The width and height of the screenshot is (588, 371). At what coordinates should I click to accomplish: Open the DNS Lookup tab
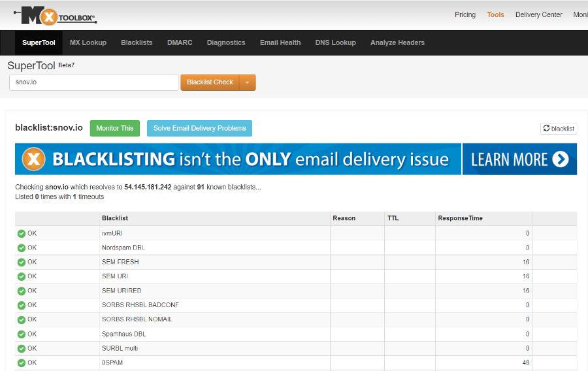(x=335, y=42)
